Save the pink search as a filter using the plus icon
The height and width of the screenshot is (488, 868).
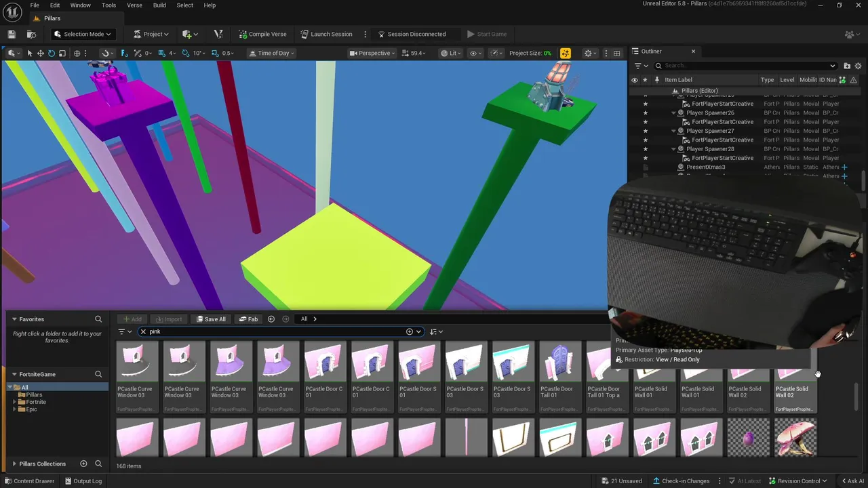click(x=410, y=331)
